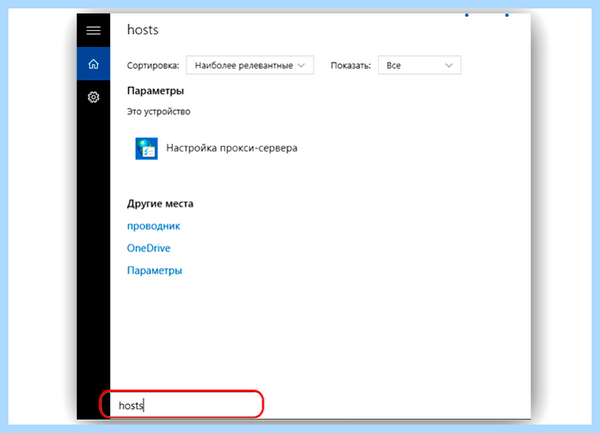The width and height of the screenshot is (600, 433).
Task: Click the proxy server settings icon
Action: (x=146, y=148)
